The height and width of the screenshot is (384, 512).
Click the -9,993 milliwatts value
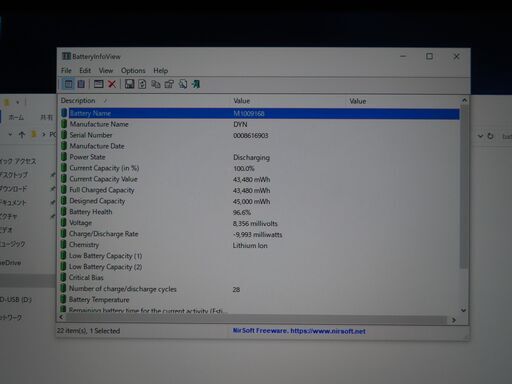(x=257, y=234)
